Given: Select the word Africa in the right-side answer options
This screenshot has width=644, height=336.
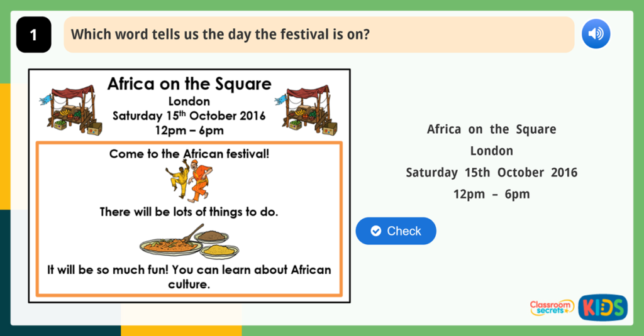Looking at the screenshot, I should pos(444,129).
